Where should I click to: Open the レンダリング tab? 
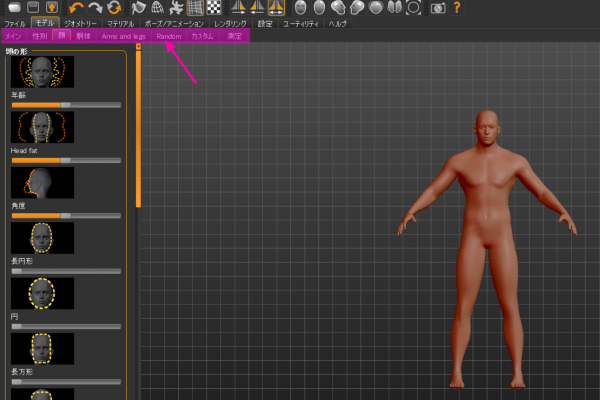(x=230, y=24)
